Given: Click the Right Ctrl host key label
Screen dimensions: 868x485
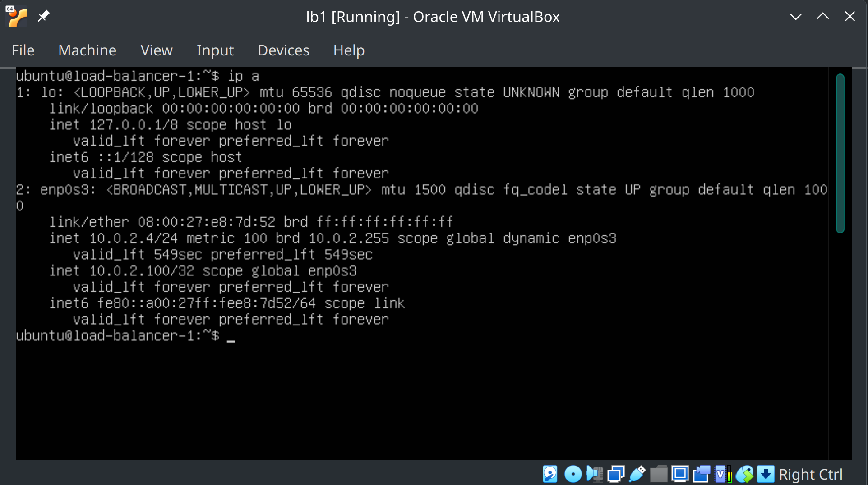Looking at the screenshot, I should coord(811,474).
